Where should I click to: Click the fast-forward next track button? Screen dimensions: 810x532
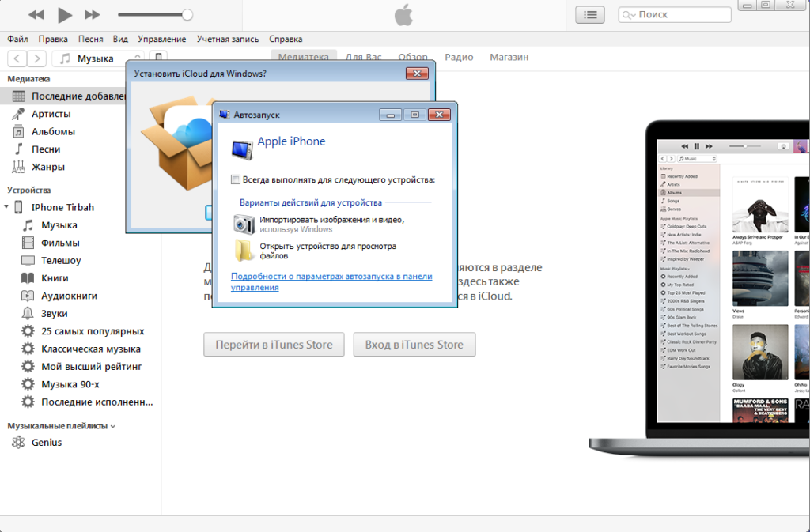[x=92, y=14]
